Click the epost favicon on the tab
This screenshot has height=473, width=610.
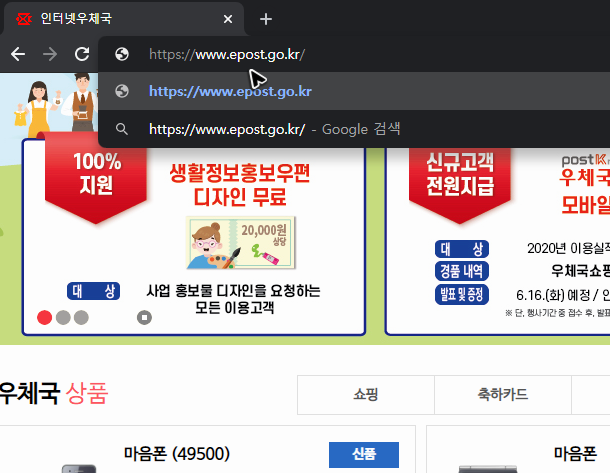click(x=24, y=18)
